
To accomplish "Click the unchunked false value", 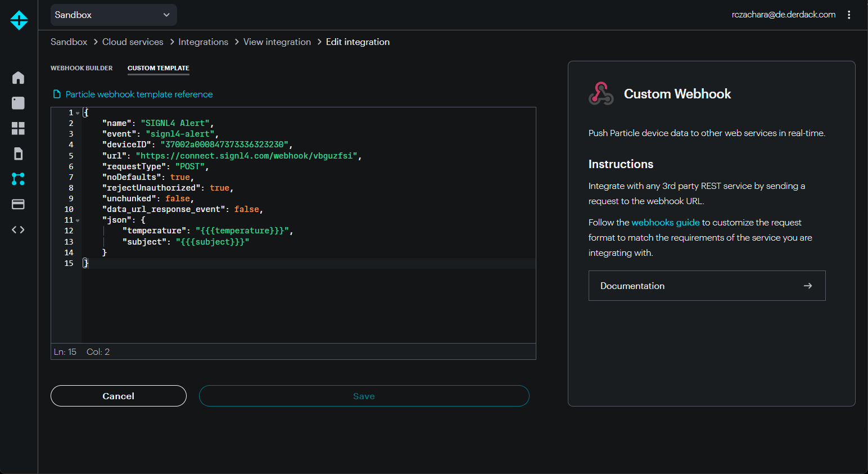I will (178, 198).
